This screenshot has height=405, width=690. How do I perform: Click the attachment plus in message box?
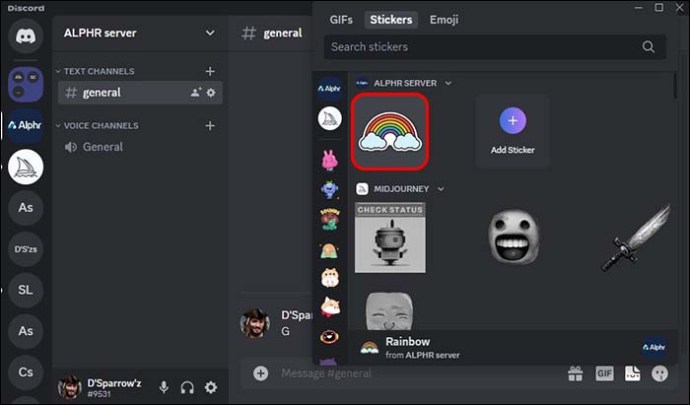(x=261, y=373)
